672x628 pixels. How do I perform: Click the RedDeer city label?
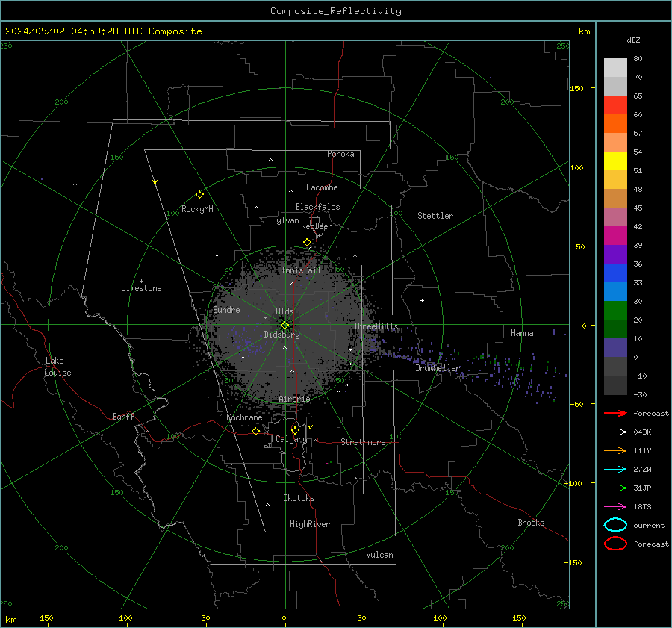pyautogui.click(x=317, y=226)
